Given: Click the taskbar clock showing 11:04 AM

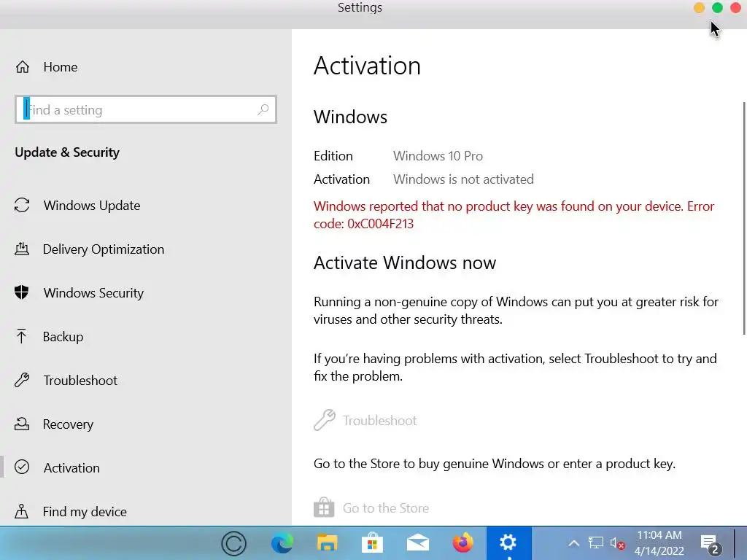Looking at the screenshot, I should tap(659, 542).
